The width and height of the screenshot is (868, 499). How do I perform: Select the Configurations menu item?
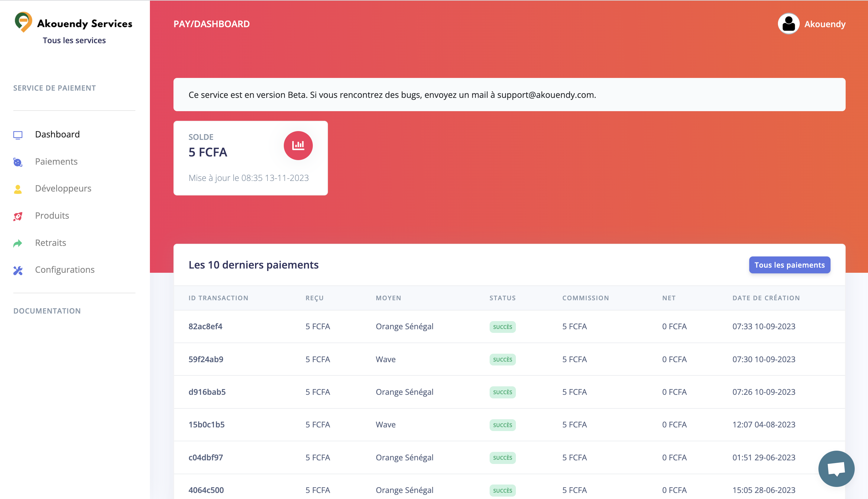(64, 270)
